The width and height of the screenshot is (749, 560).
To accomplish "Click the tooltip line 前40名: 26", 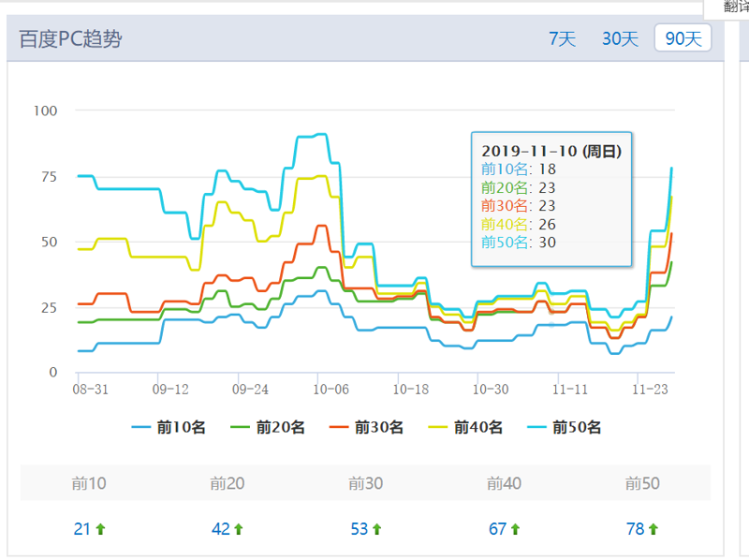I will [519, 224].
